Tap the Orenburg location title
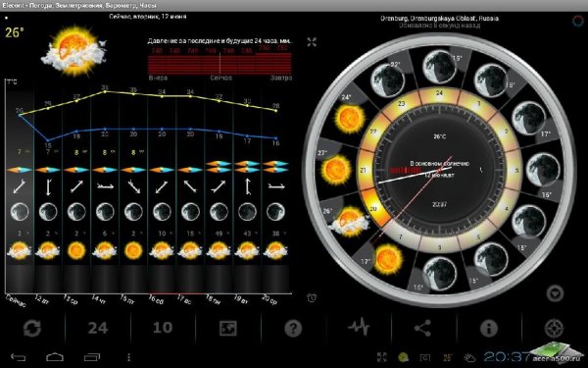588x368 pixels. [439, 18]
